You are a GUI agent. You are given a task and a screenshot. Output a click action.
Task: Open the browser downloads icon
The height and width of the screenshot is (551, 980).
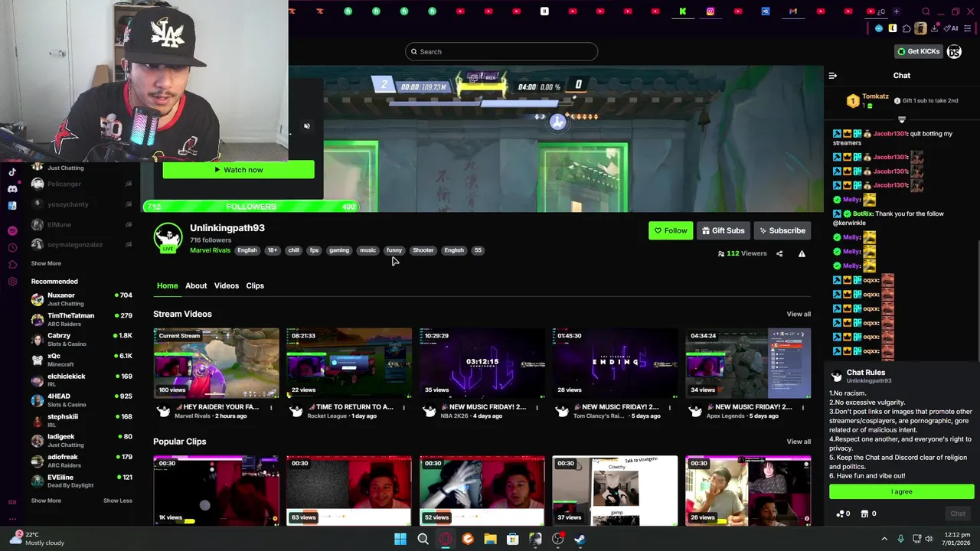934,28
